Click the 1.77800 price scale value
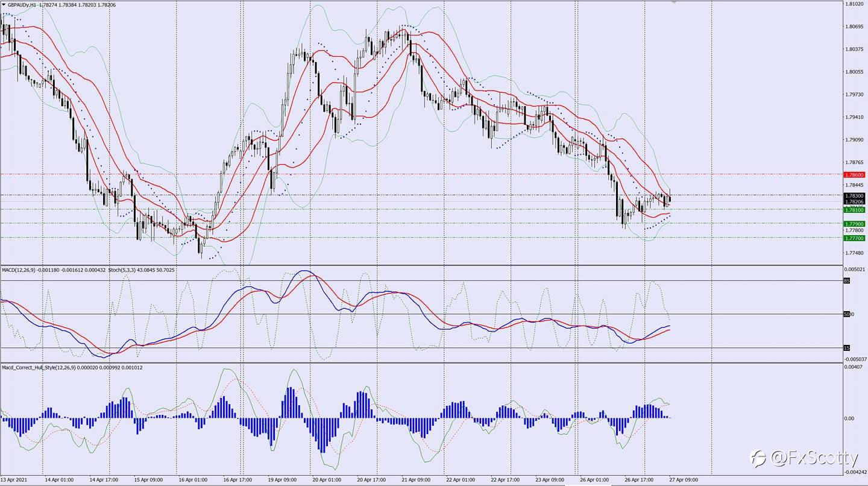This screenshot has height=486, width=868. coord(854,230)
